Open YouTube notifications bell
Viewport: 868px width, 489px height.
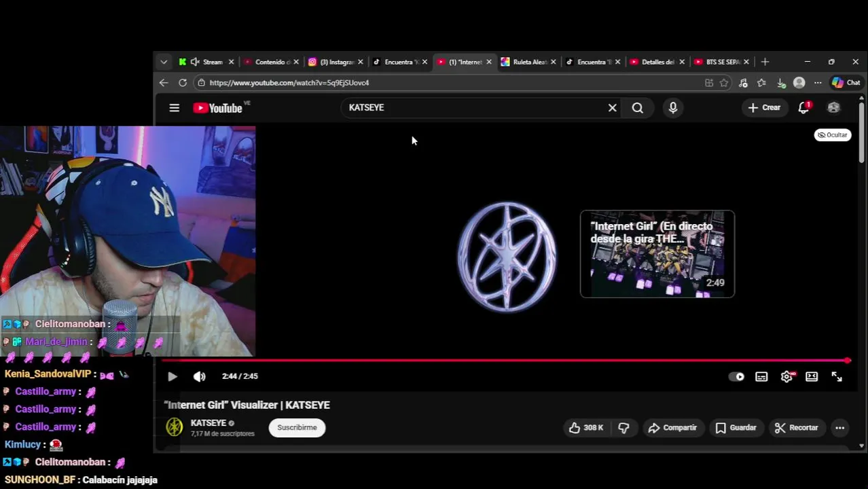(x=804, y=107)
